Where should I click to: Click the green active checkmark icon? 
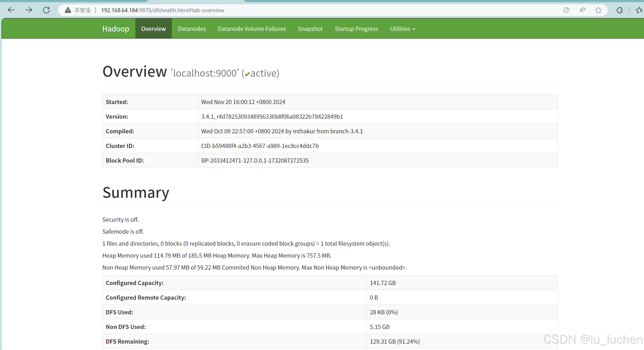247,74
